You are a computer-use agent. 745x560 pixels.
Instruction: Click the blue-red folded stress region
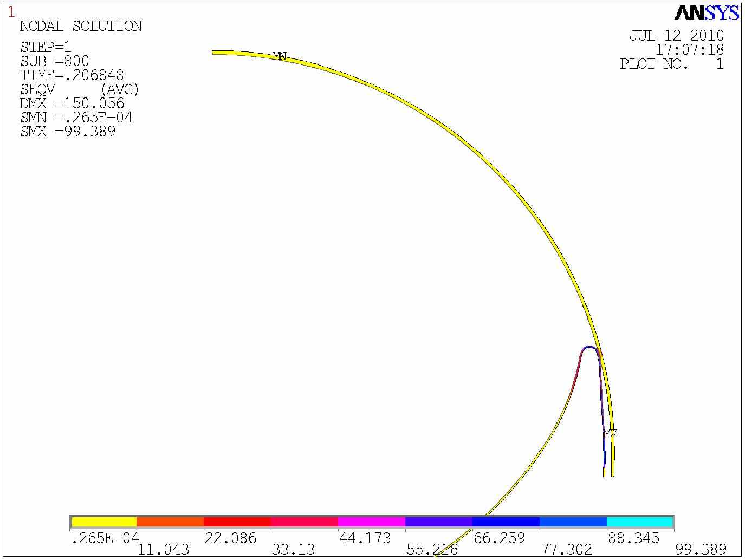(590, 348)
